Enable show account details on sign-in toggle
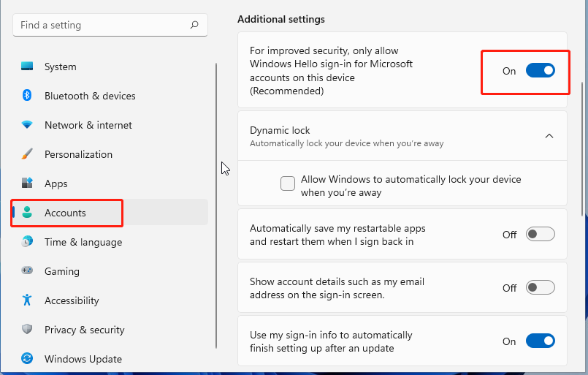The width and height of the screenshot is (588, 375). 540,287
